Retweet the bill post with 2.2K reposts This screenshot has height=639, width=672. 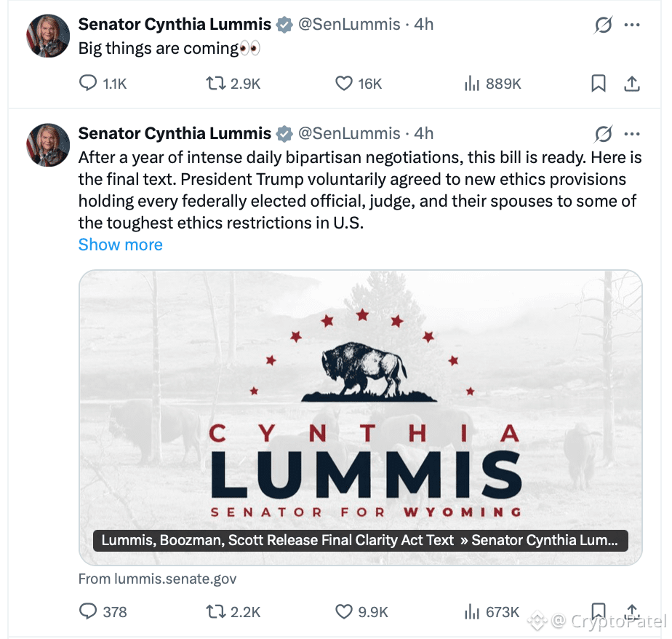[233, 611]
